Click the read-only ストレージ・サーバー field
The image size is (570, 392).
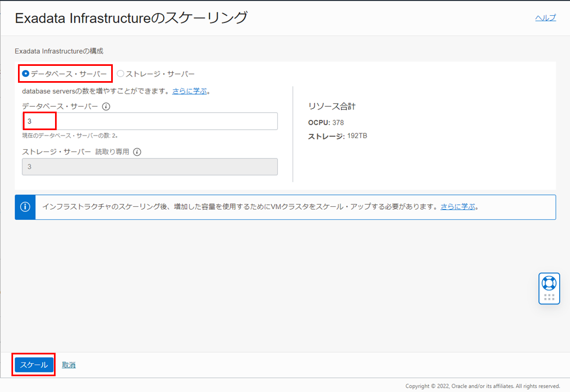150,167
